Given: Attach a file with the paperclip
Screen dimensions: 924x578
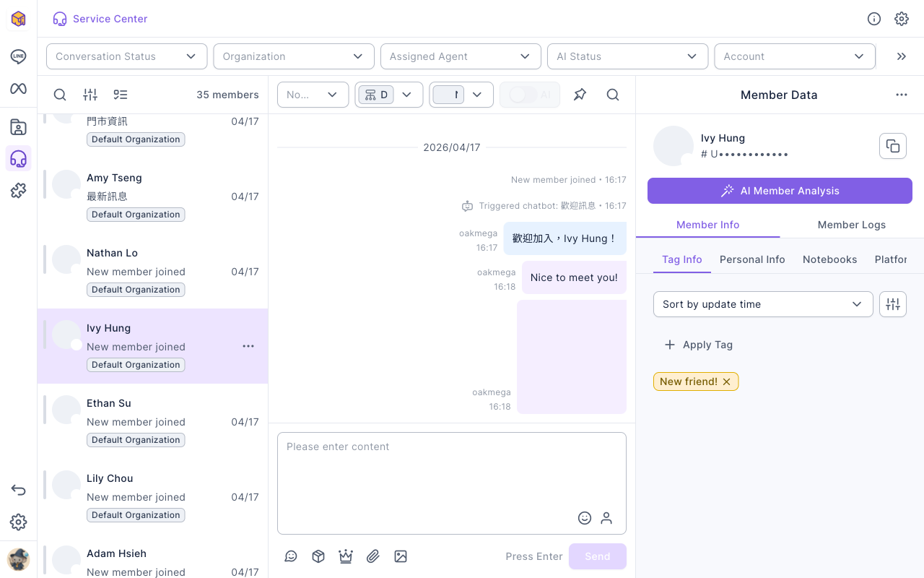Looking at the screenshot, I should tap(373, 556).
